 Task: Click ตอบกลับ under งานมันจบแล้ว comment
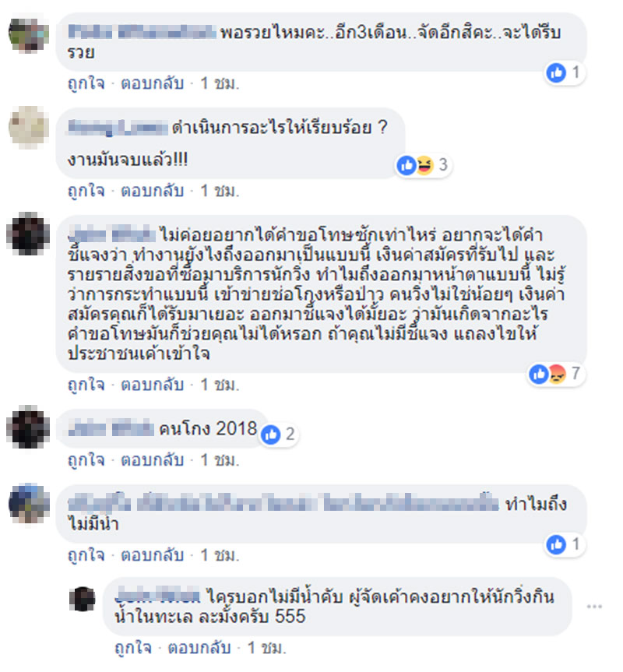click(x=152, y=191)
